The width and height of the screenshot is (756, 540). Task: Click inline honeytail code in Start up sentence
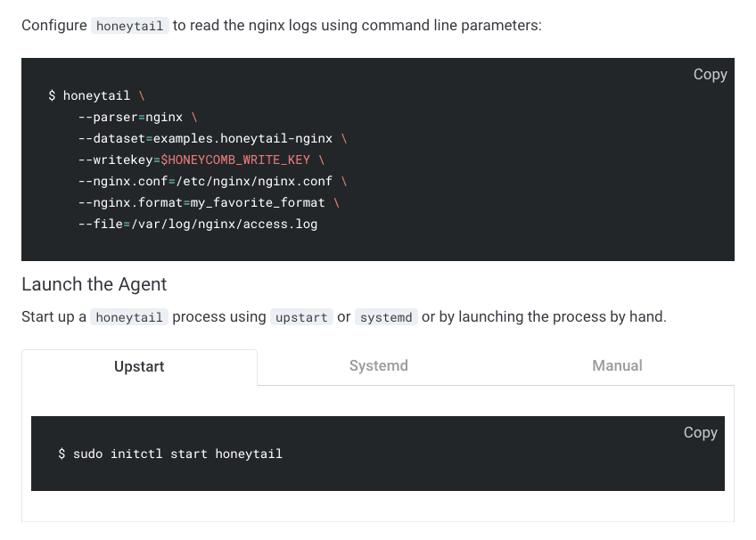(x=129, y=317)
